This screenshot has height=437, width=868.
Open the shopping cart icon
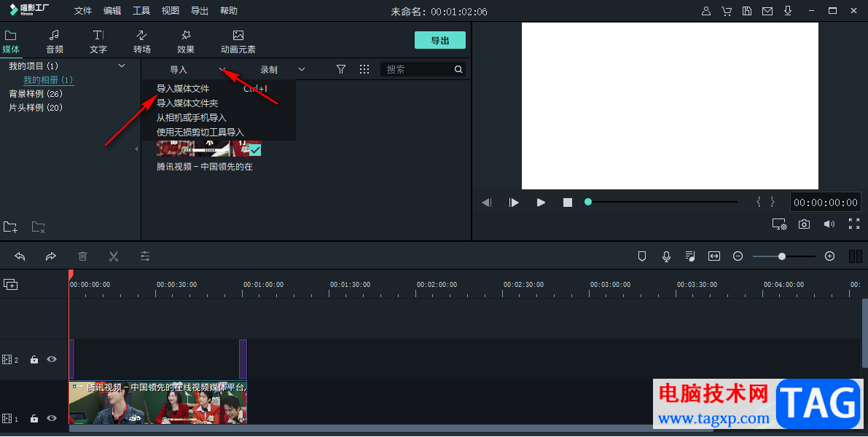(727, 11)
